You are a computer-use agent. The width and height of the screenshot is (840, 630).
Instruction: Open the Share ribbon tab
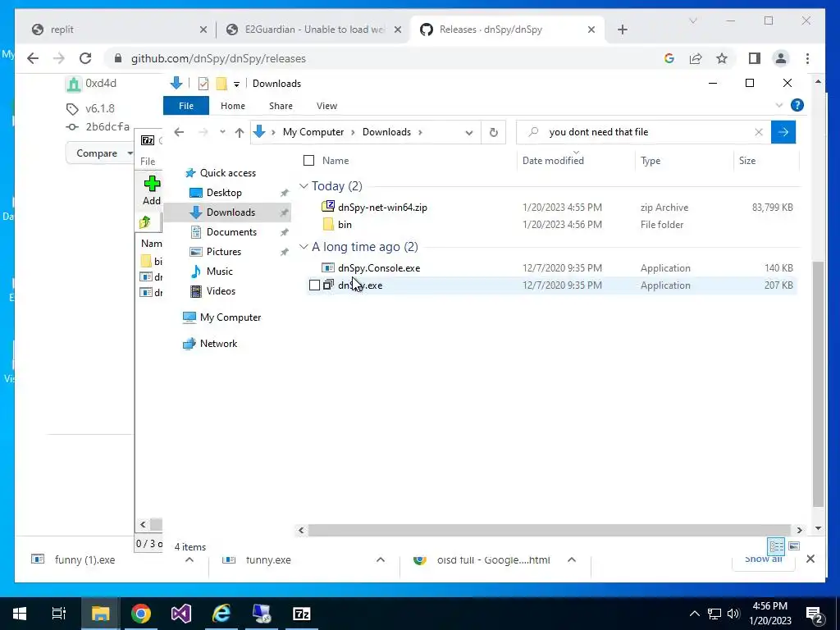[x=281, y=106]
